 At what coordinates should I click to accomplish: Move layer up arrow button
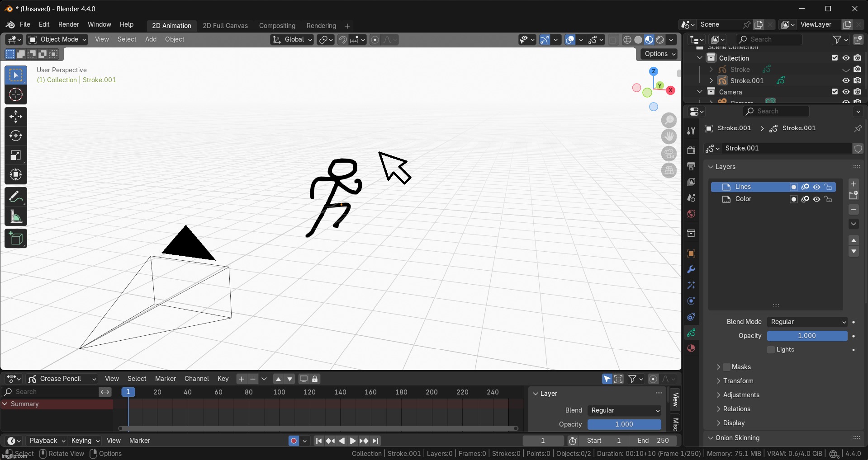coord(854,240)
